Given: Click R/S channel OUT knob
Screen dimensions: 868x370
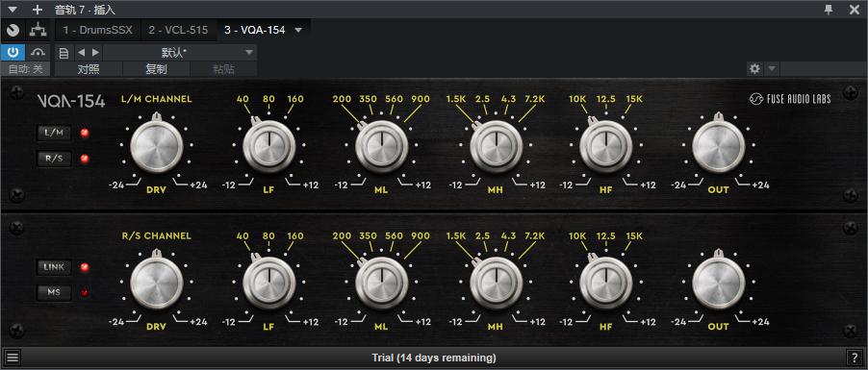Looking at the screenshot, I should 719,282.
